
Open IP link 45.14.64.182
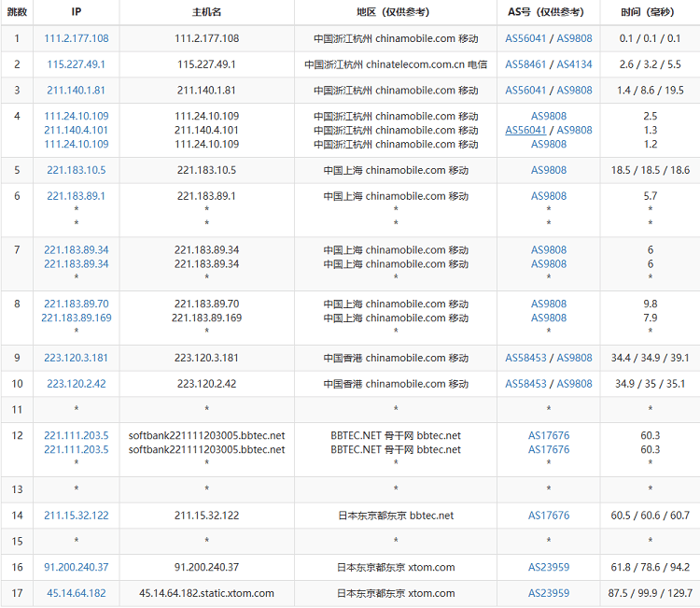77,593
